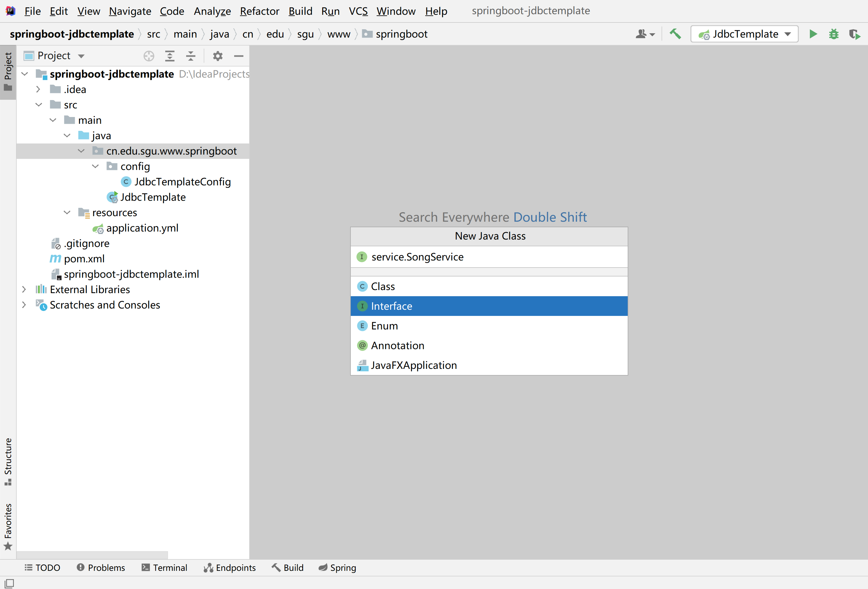Run JdbcTemplate with coverage
868x589 pixels.
[x=854, y=34]
